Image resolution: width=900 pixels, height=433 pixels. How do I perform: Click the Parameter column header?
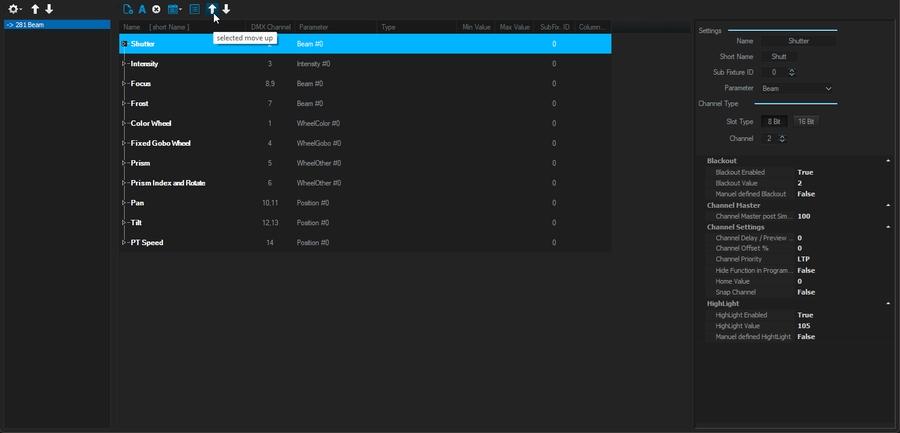(x=313, y=27)
